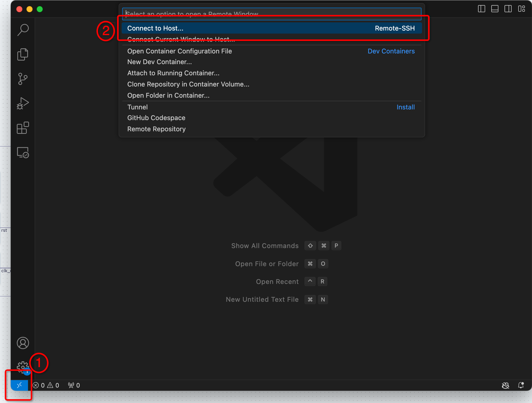Open the Manage gear icon
The height and width of the screenshot is (403, 532).
23,367
